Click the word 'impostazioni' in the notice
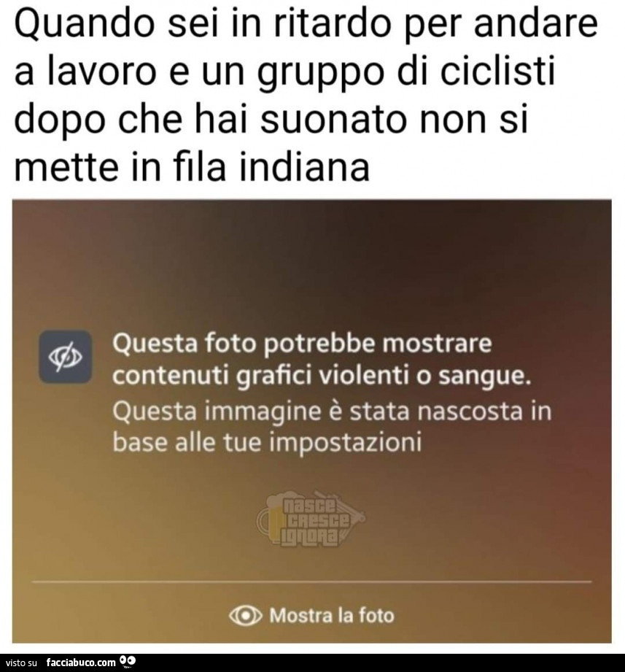 click(345, 443)
